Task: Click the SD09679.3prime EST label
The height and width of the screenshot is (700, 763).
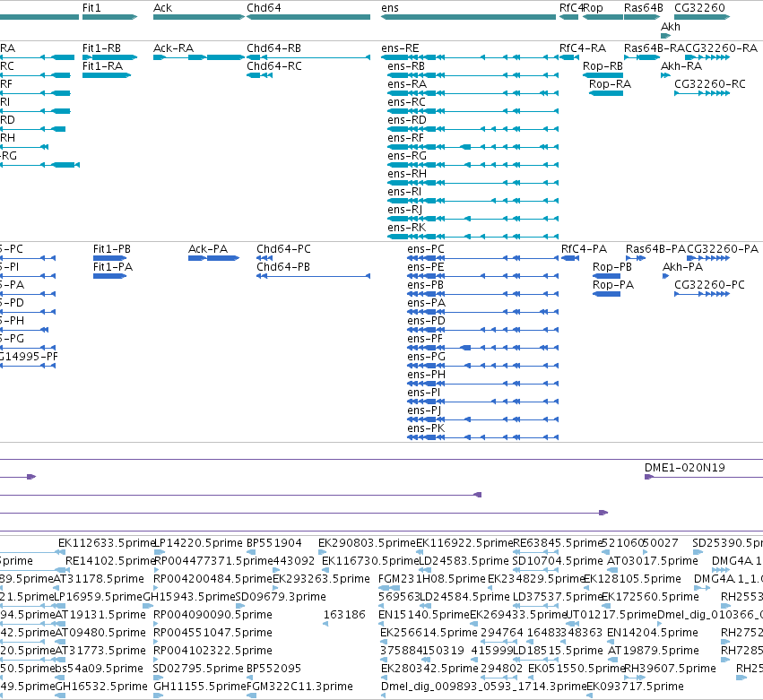Action: [281, 597]
